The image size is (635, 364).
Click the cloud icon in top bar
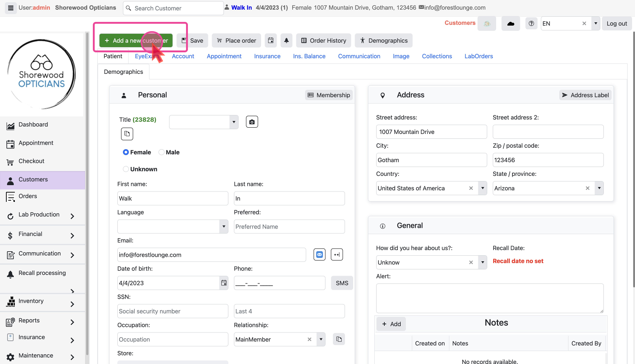tap(511, 23)
